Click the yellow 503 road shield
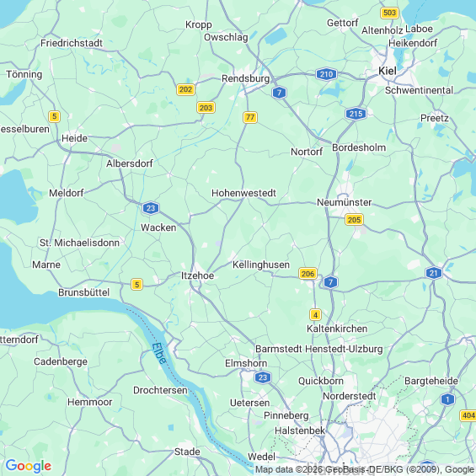The width and height of the screenshot is (476, 476). [x=389, y=13]
